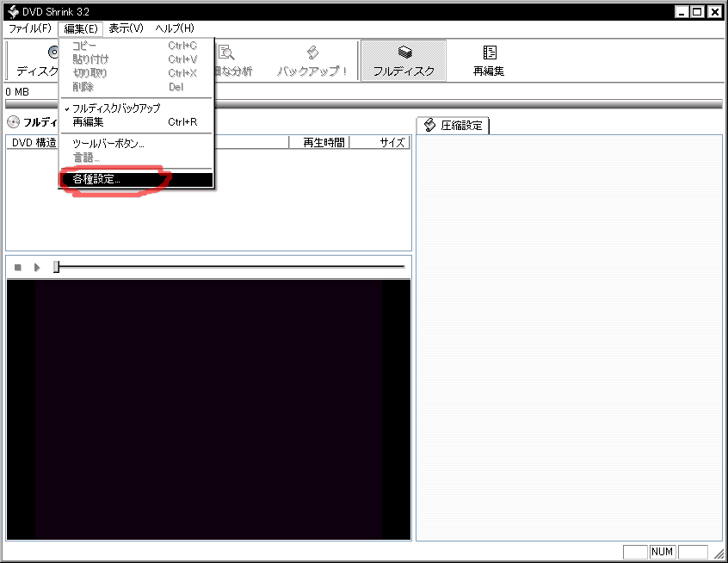Image resolution: width=728 pixels, height=563 pixels.
Task: Click the grayed 切り取り menu entry
Action: [x=137, y=73]
